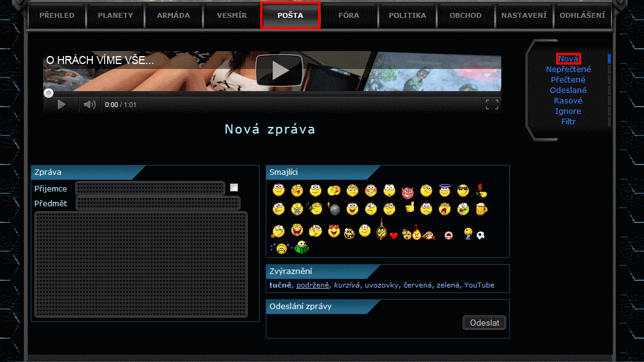Click the video progress bar scrubber
This screenshot has width=644, height=362.
click(48, 93)
